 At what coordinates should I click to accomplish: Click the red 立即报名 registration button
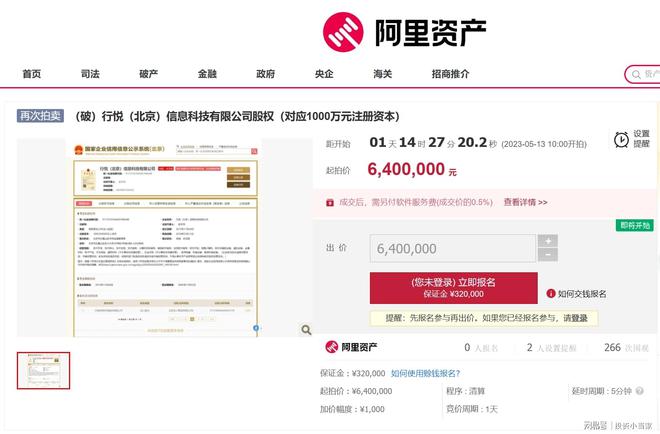click(x=453, y=288)
